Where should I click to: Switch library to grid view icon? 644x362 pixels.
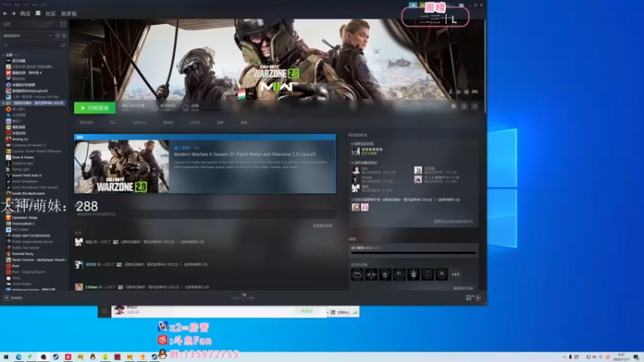(64, 24)
